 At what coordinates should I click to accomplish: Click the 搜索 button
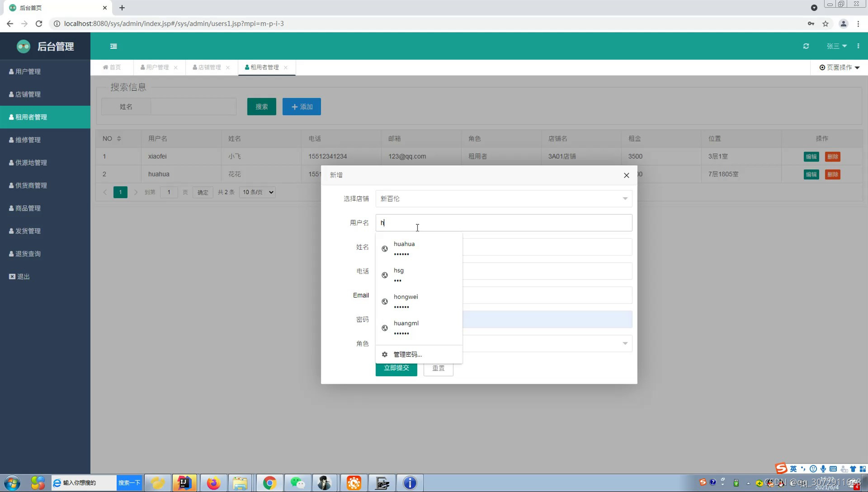[x=262, y=107]
